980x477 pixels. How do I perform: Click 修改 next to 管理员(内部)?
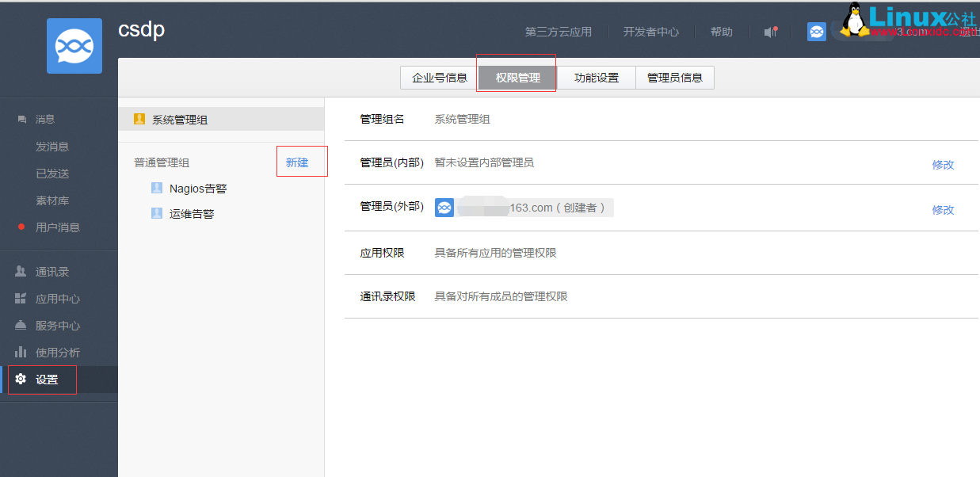[x=943, y=165]
